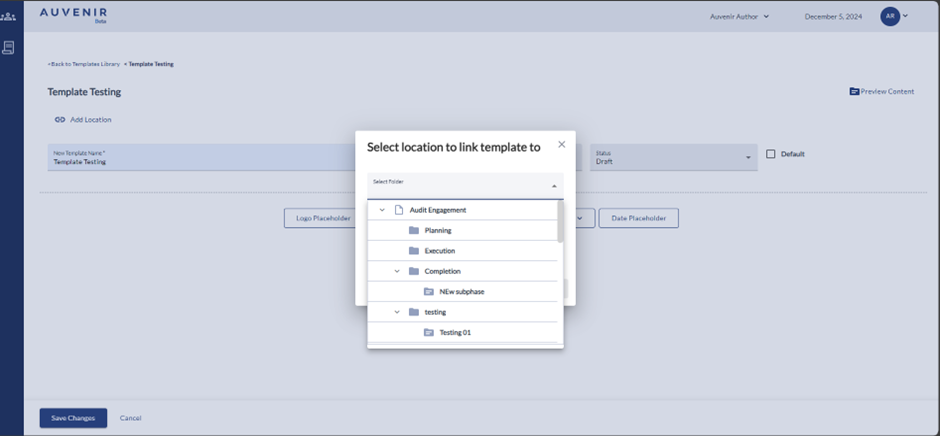Screen dimensions: 940x436
Task: Click the templates library sidebar icon
Action: pyautogui.click(x=8, y=47)
